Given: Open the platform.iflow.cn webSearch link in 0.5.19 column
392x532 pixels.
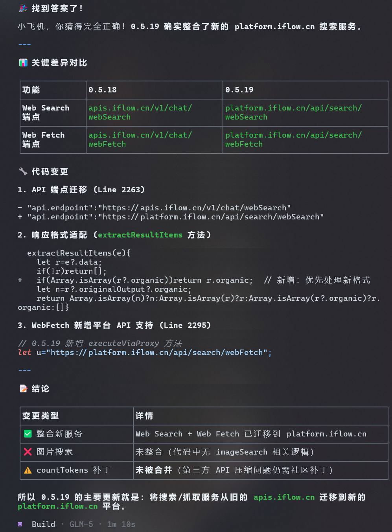Looking at the screenshot, I should point(293,112).
